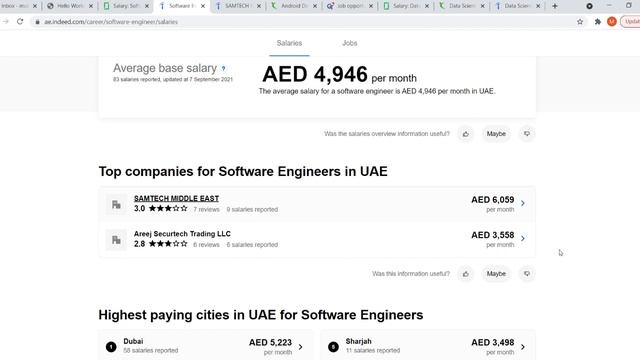This screenshot has height=360, width=640.
Task: Open the SAMTECH browser tab
Action: (239, 6)
